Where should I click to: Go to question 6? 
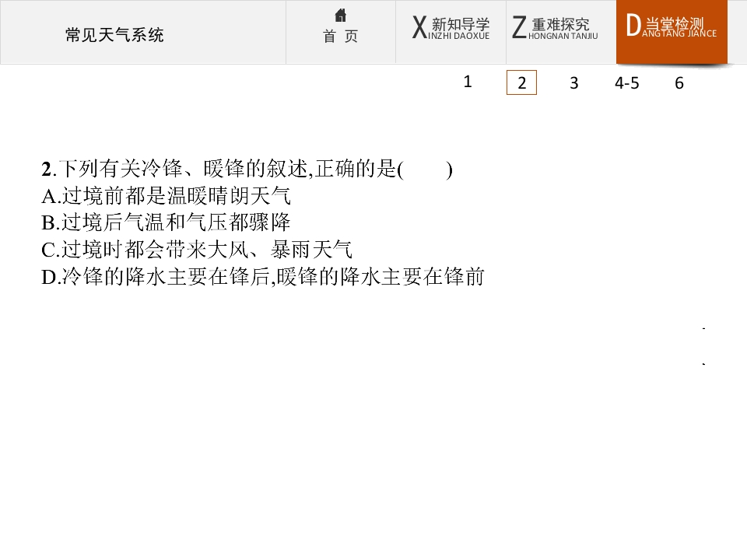679,83
